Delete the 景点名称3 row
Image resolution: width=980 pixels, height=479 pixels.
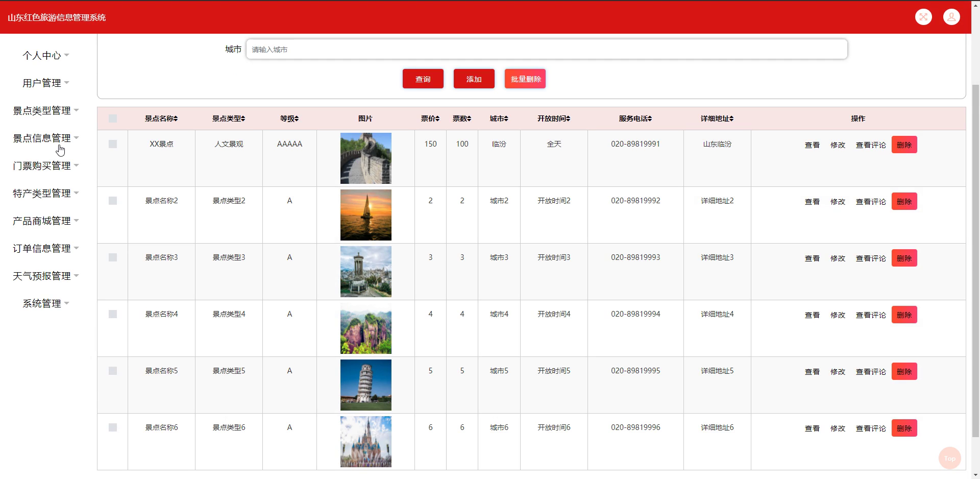(904, 258)
